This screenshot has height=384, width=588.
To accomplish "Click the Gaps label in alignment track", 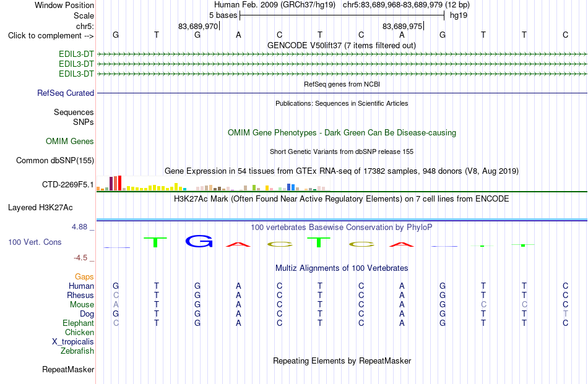I will coord(84,277).
